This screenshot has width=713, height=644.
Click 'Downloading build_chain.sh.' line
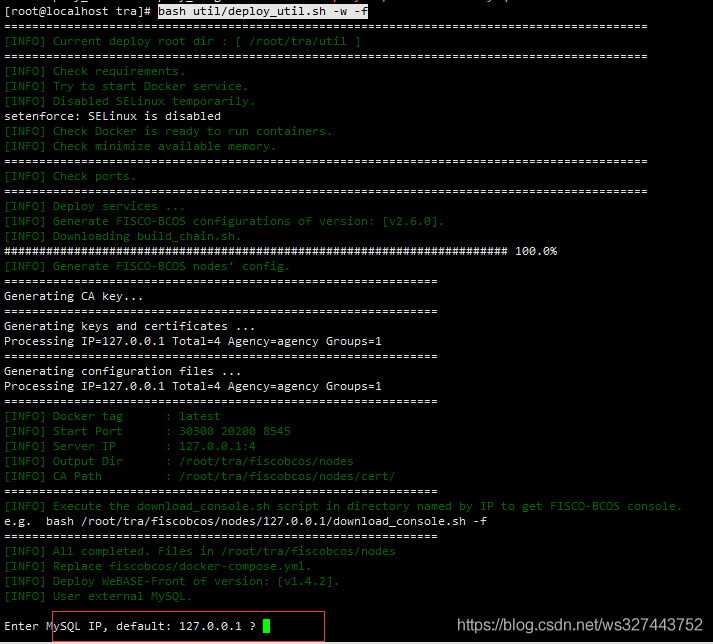click(123, 236)
